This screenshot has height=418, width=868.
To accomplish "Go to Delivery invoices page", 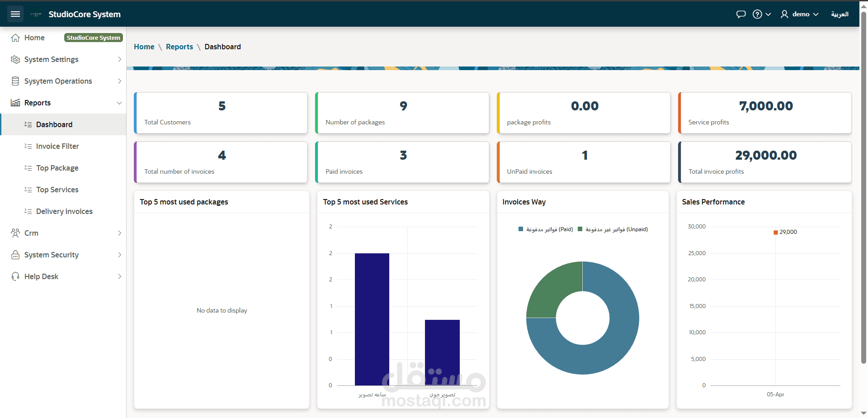I will tap(63, 211).
